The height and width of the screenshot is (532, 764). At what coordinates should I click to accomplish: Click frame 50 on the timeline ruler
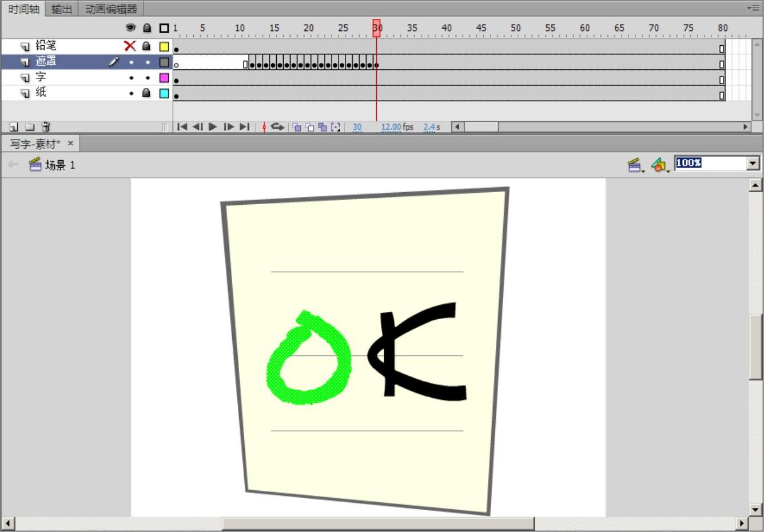515,27
